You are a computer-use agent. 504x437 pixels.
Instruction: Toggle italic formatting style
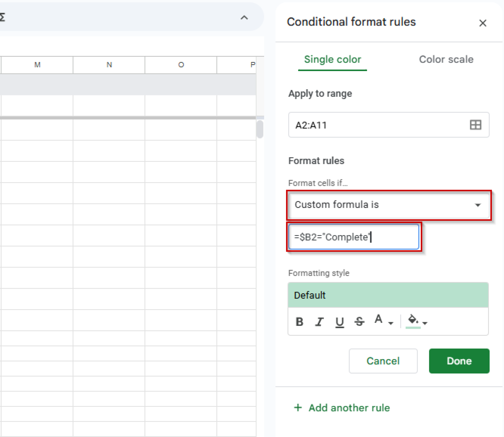319,321
